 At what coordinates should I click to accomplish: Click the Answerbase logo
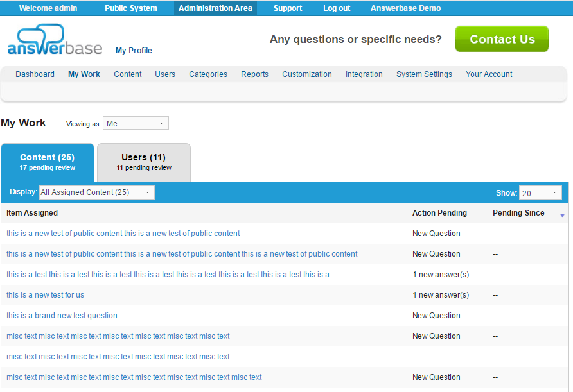point(55,39)
